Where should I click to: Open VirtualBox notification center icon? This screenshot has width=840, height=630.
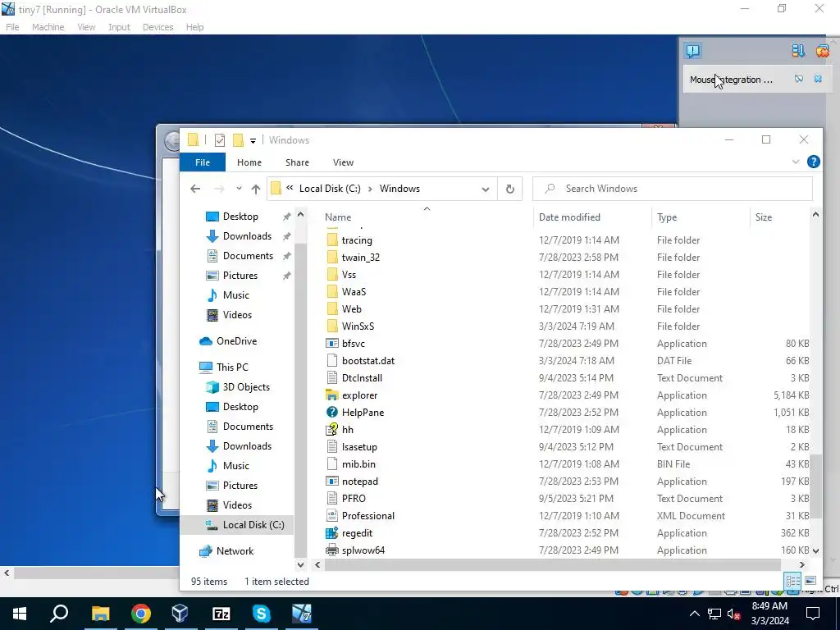click(692, 51)
